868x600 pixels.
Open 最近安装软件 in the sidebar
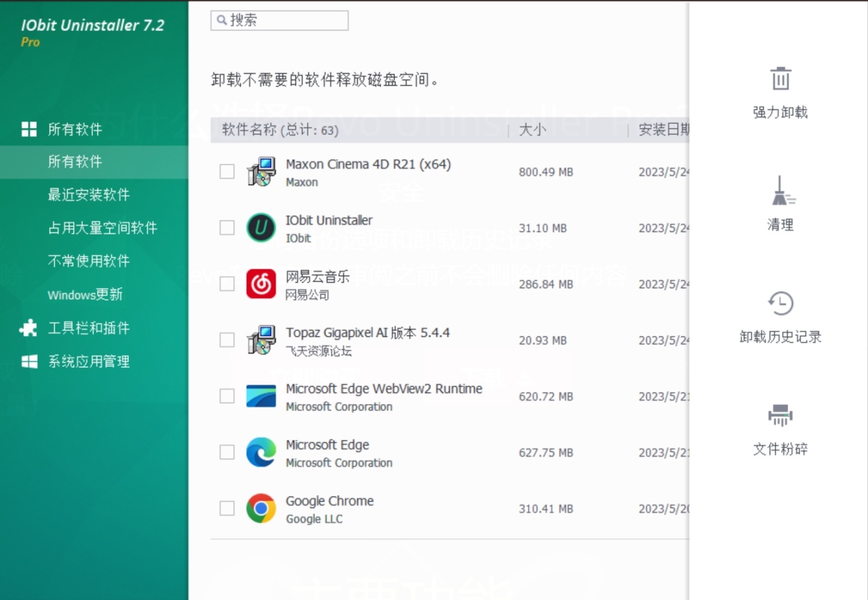tap(89, 195)
